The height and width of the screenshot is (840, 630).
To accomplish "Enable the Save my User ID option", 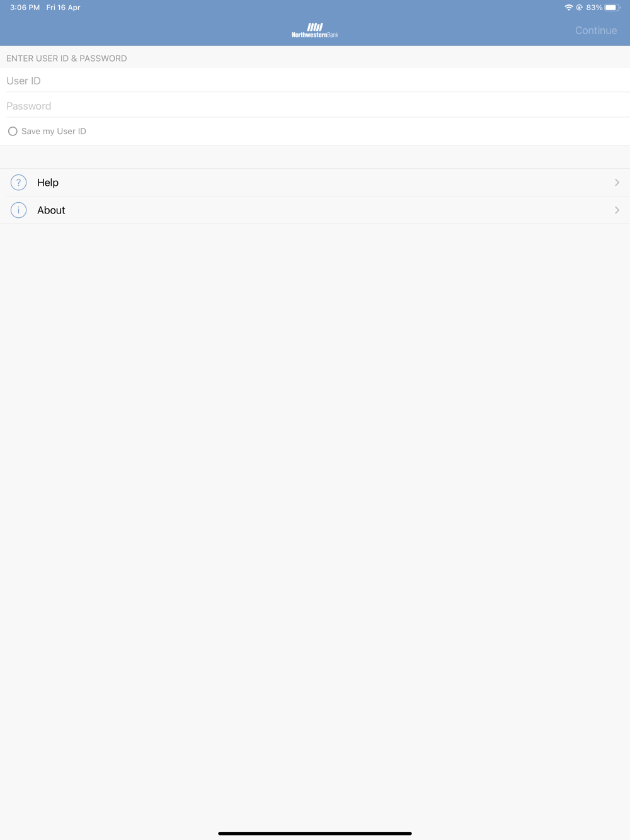I will click(x=13, y=132).
